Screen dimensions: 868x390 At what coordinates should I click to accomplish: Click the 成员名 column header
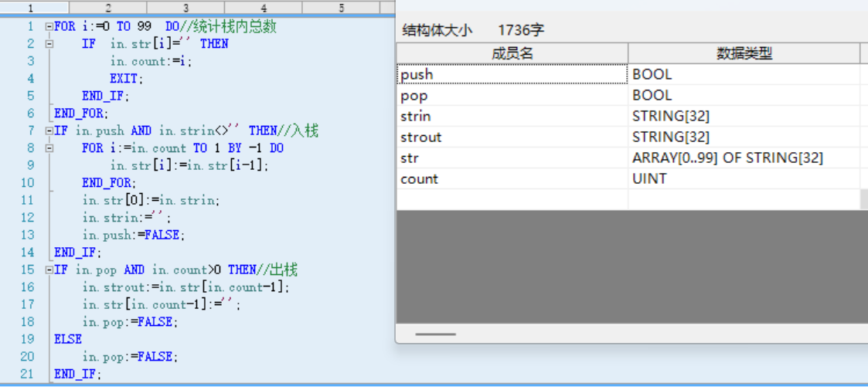click(512, 53)
